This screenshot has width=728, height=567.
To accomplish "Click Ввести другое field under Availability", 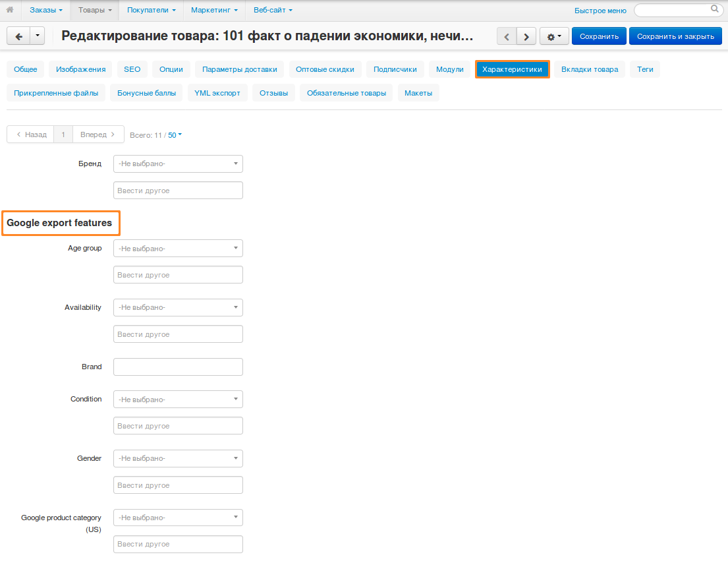I will tap(178, 334).
